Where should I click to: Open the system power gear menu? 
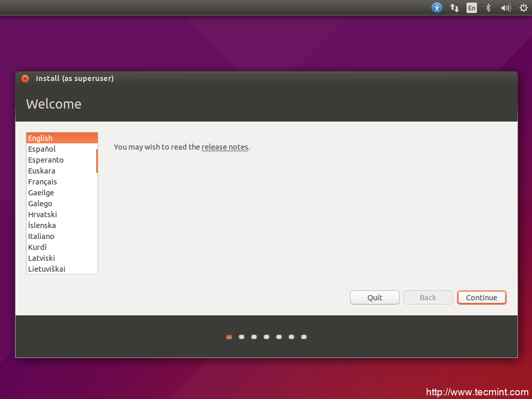[x=524, y=7]
